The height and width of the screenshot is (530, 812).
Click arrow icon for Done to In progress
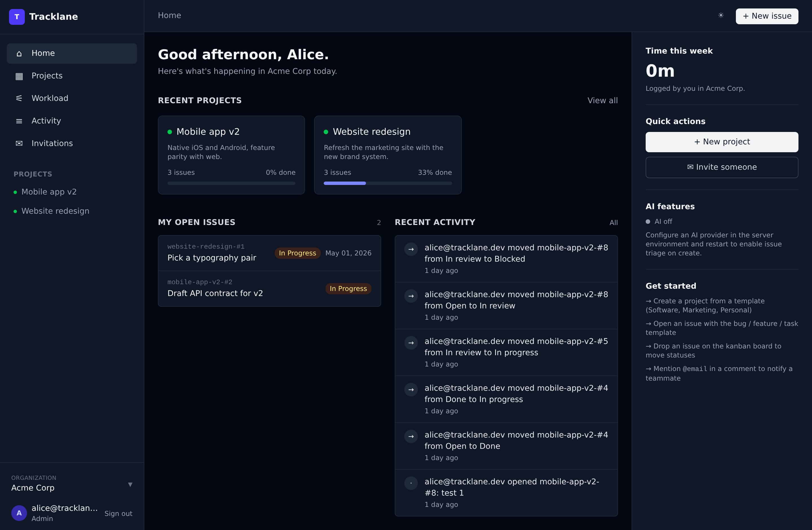coord(411,389)
